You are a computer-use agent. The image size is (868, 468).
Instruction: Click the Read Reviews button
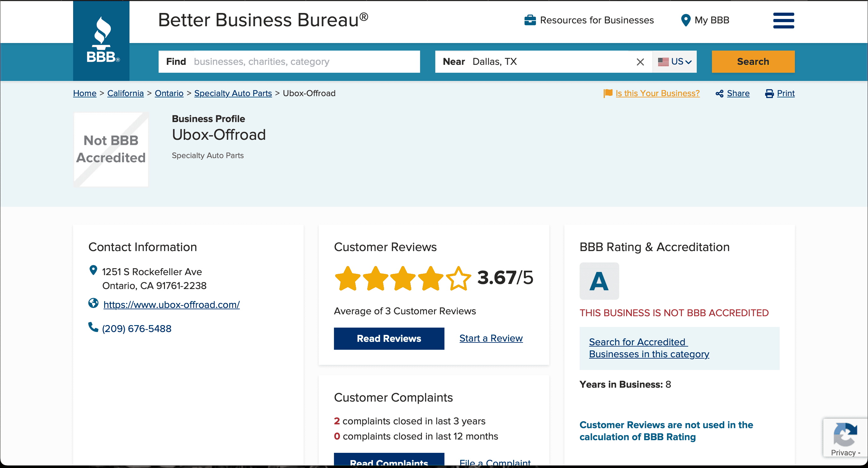(x=389, y=338)
